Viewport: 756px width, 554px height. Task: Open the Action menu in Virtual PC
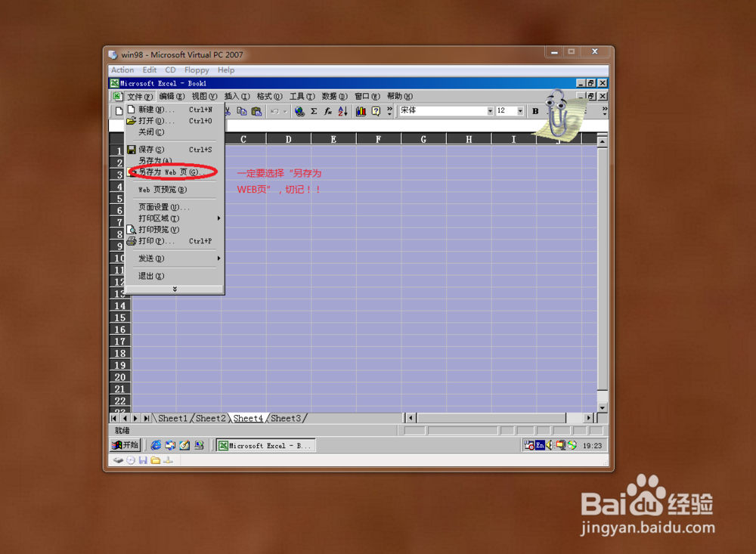pos(122,70)
